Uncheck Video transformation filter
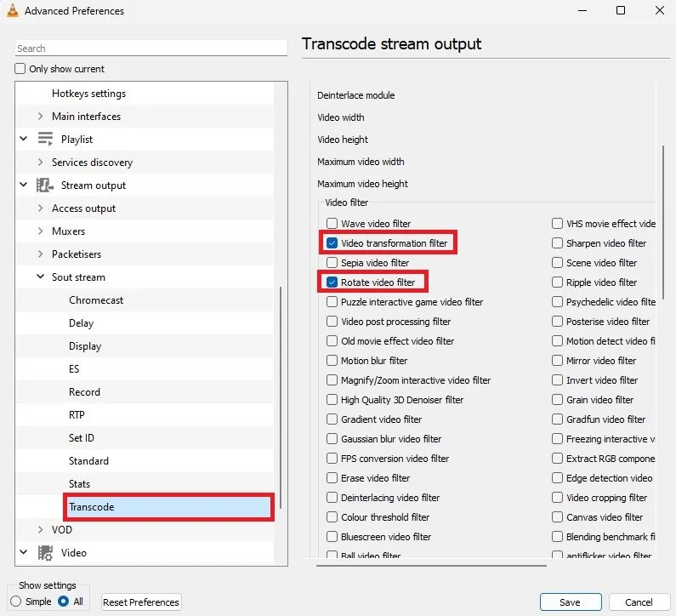This screenshot has width=676, height=616. tap(332, 242)
